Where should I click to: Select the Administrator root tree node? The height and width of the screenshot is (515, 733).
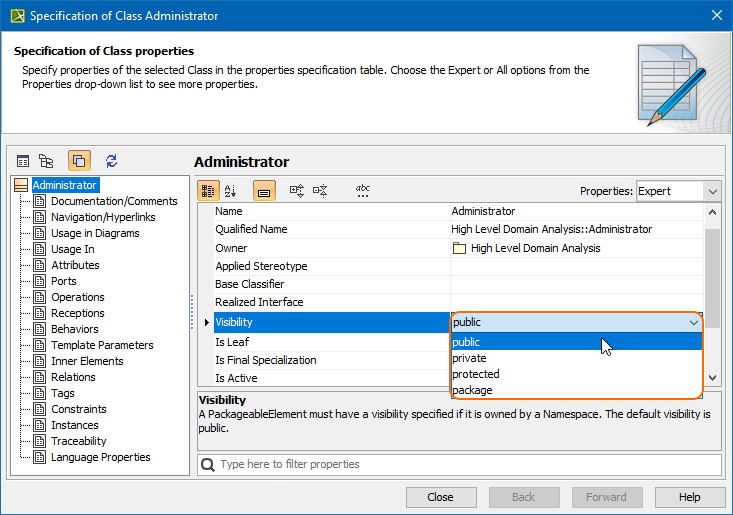click(64, 185)
